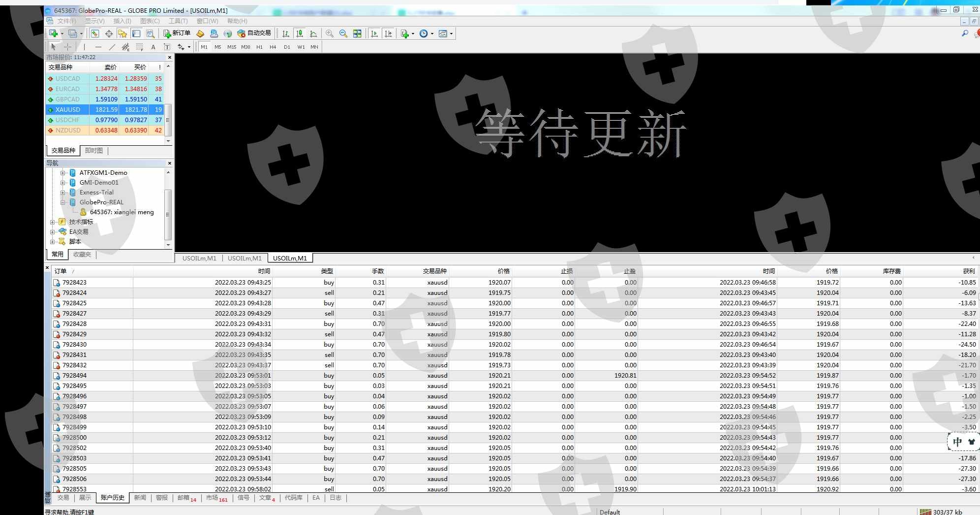Switch timeframe to W1
Image resolution: width=980 pixels, height=515 pixels.
tap(301, 47)
